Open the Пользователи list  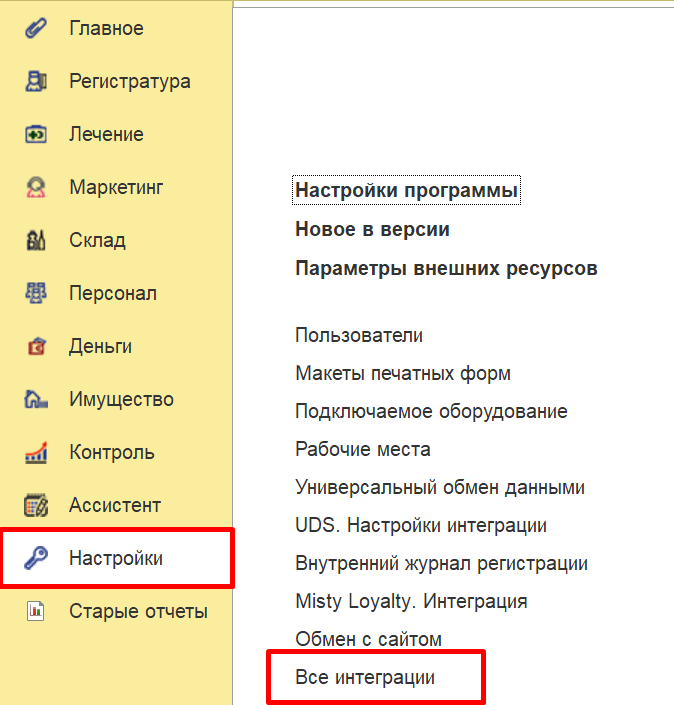[359, 335]
